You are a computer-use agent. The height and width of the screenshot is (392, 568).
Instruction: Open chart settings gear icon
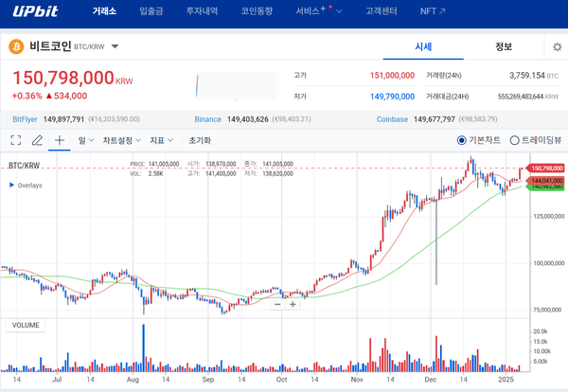557,46
